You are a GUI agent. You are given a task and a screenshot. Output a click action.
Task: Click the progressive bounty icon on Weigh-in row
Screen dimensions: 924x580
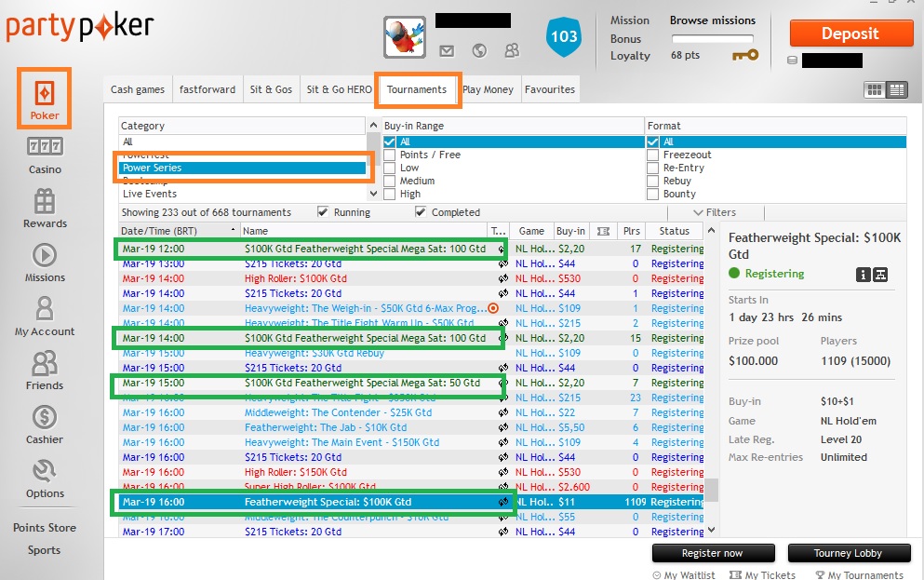coord(493,308)
